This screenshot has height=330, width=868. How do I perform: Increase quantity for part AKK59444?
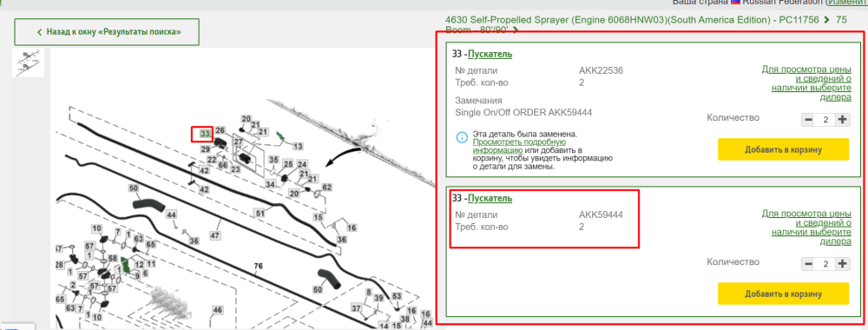tap(843, 264)
